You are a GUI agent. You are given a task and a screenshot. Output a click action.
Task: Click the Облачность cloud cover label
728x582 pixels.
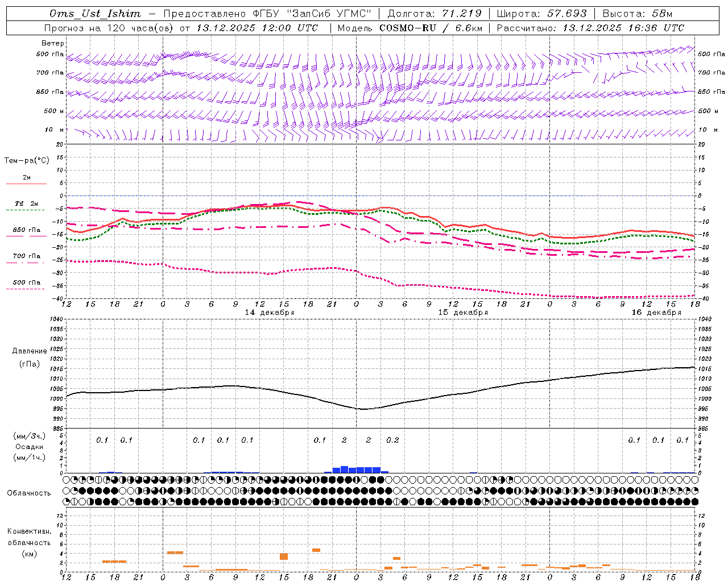coord(29,493)
